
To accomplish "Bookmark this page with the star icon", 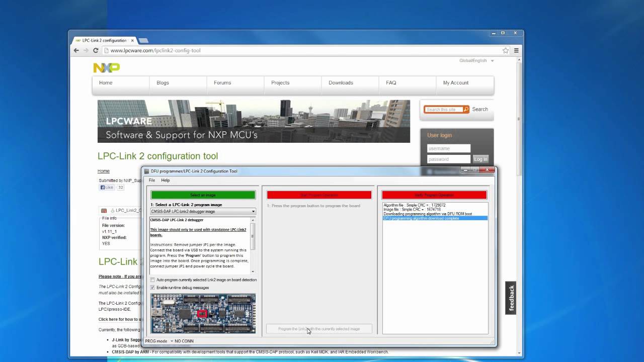I will [506, 50].
